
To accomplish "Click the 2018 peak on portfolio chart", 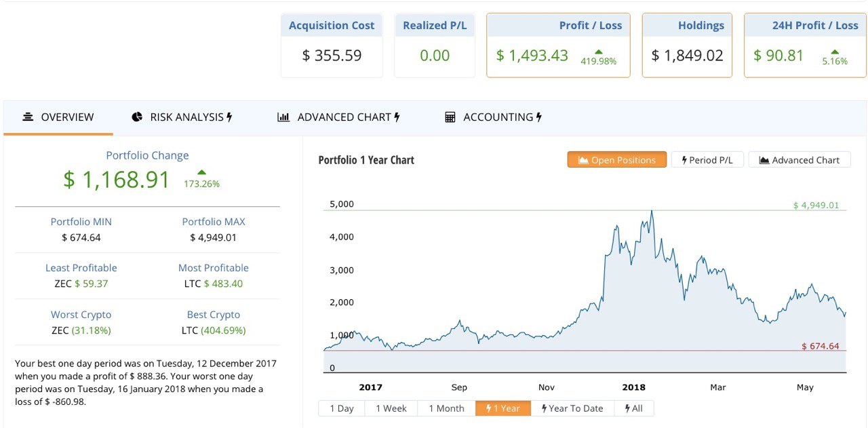I will tap(652, 211).
